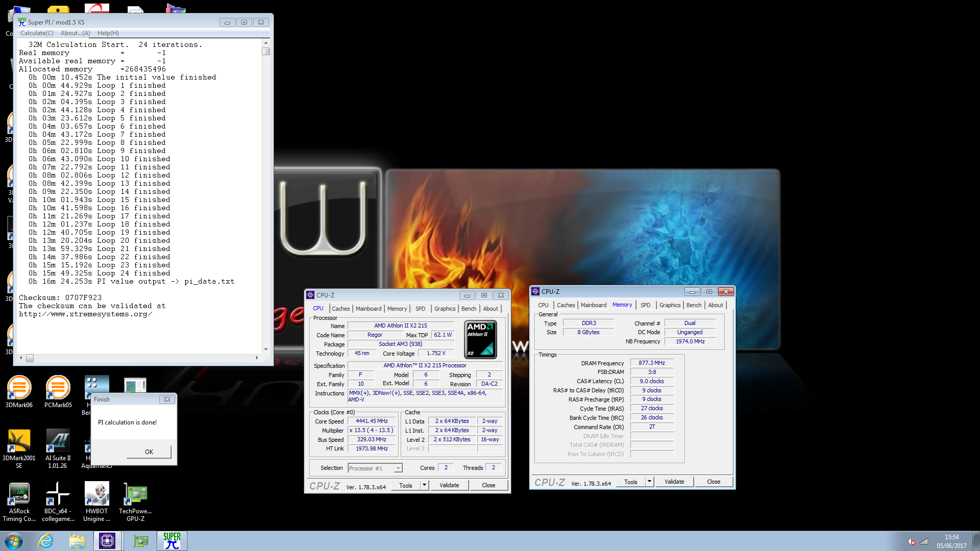Open the Calculate(C) menu in Super PI
The height and width of the screenshot is (551, 980).
[37, 33]
